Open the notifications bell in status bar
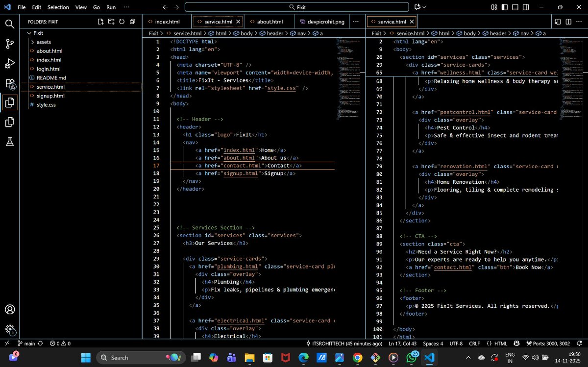The height and width of the screenshot is (367, 588). pyautogui.click(x=581, y=343)
